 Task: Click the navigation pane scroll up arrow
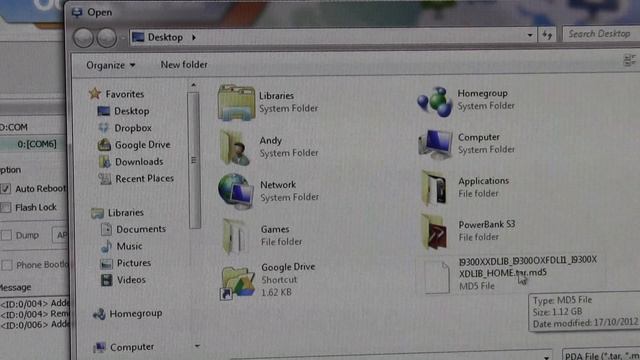193,85
